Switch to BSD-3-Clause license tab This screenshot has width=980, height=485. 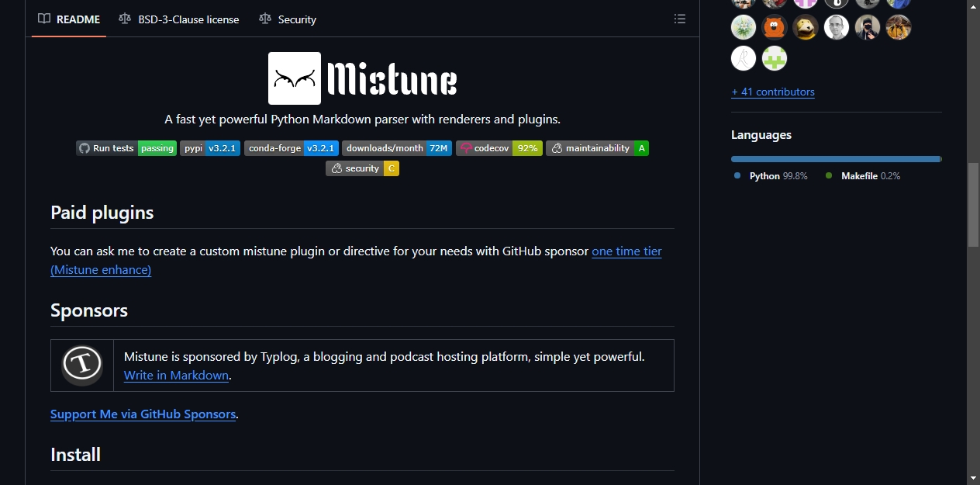179,19
